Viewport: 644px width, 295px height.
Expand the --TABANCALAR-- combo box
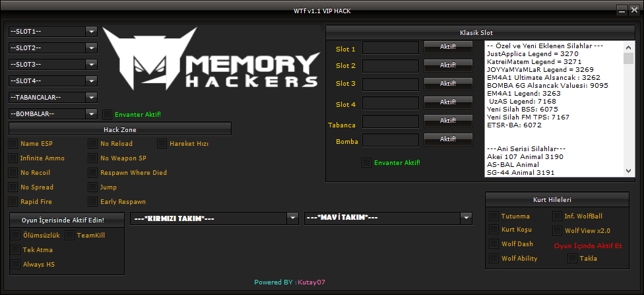pyautogui.click(x=53, y=98)
